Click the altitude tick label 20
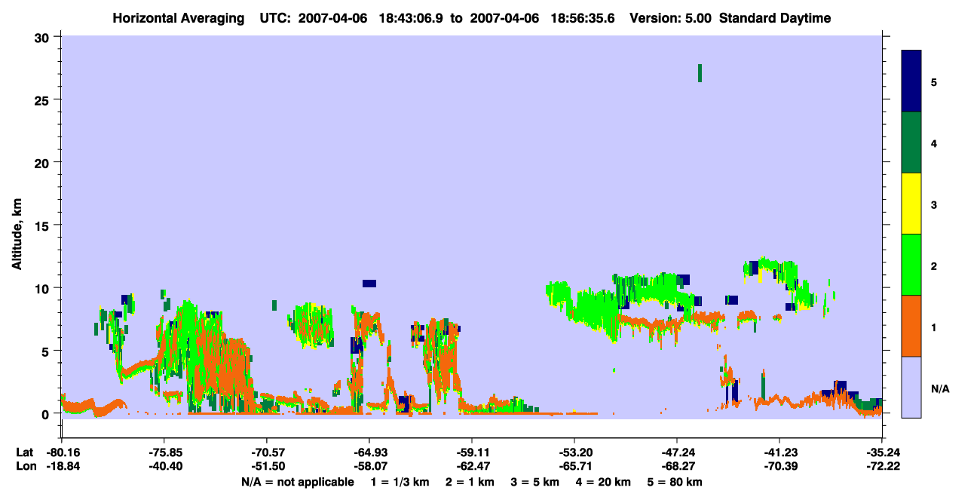The width and height of the screenshot is (980, 503). tap(42, 163)
